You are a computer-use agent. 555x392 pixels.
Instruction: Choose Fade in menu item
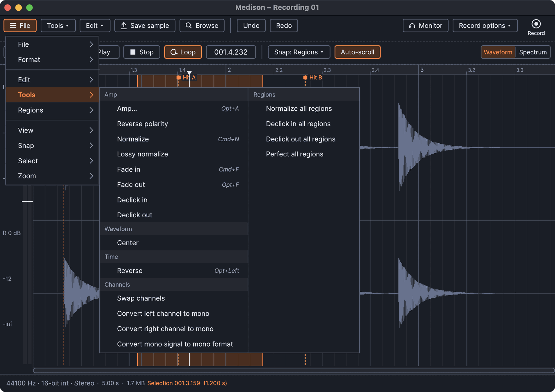174,170
